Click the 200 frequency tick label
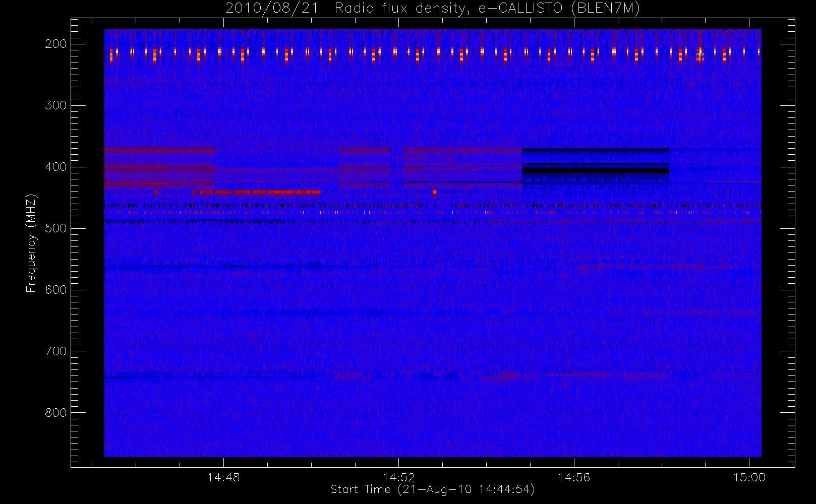This screenshot has height=504, width=816. coord(56,44)
